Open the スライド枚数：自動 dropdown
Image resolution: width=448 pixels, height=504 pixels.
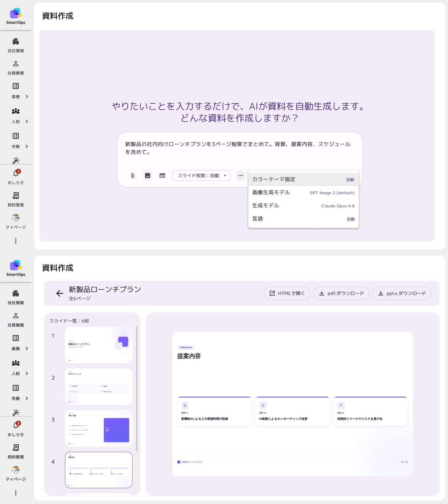coord(201,176)
